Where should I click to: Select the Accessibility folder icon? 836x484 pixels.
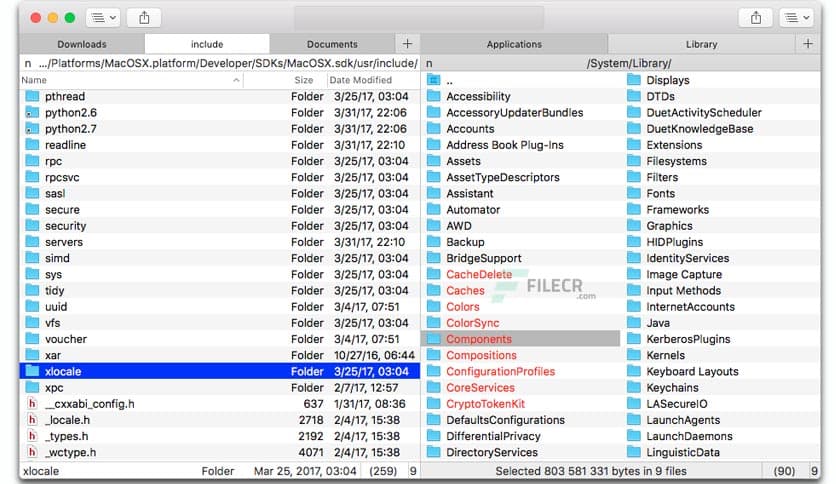[x=433, y=96]
